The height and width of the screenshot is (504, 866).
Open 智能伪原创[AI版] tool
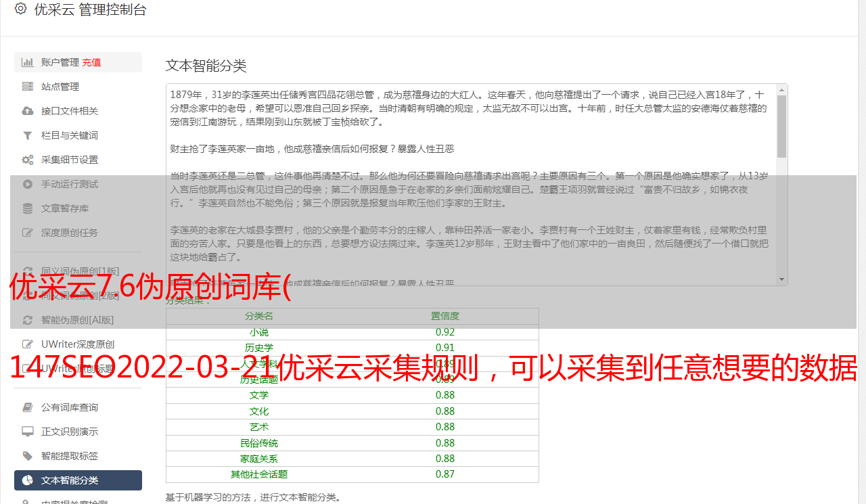coord(78,320)
